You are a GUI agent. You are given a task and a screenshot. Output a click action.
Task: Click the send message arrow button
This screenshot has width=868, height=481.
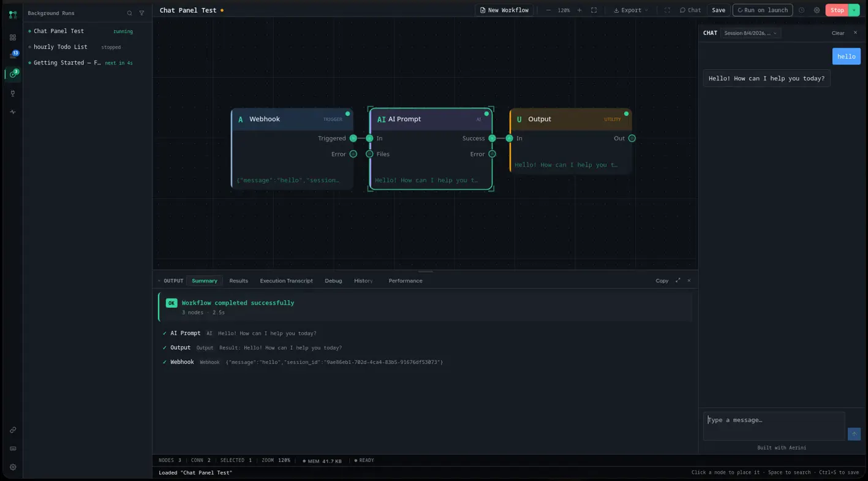pos(854,434)
